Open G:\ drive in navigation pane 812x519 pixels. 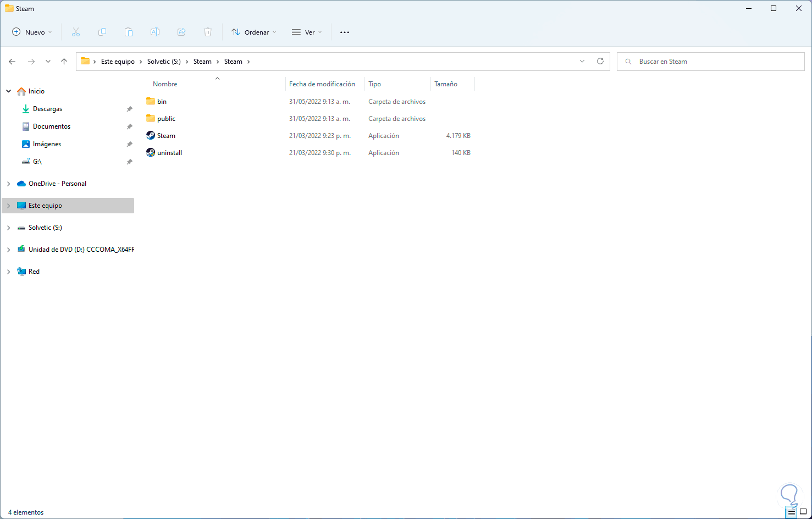coord(37,162)
